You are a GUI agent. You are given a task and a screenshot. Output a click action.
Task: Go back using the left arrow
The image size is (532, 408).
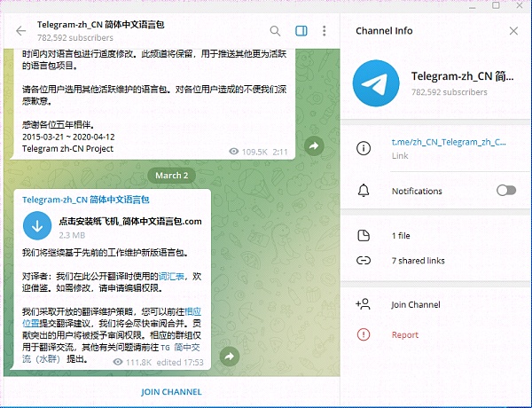(21, 31)
